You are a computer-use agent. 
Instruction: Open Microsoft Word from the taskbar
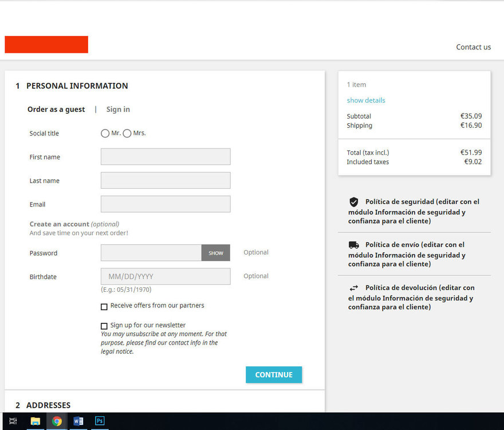coord(78,421)
